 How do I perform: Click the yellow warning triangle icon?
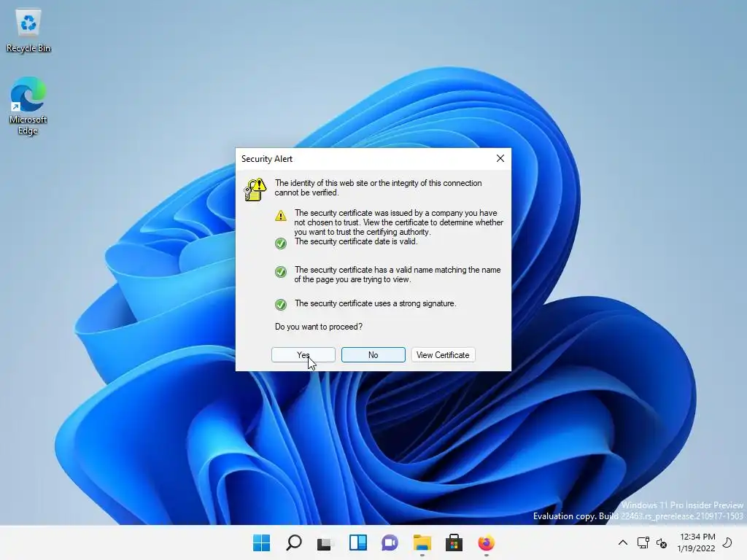(x=281, y=216)
